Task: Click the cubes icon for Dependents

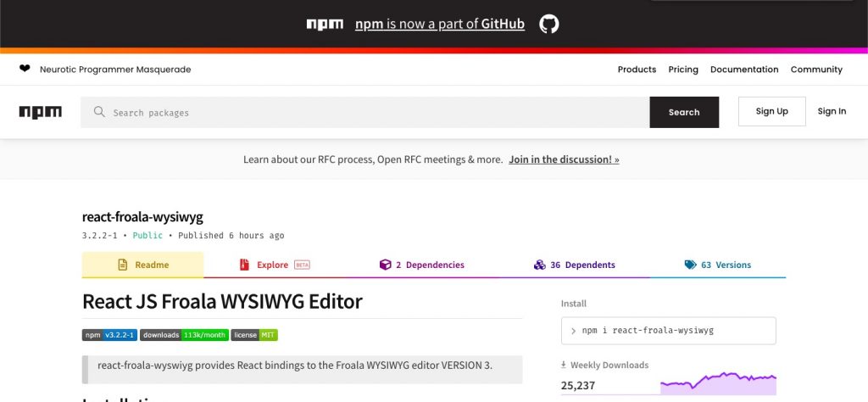Action: point(540,265)
